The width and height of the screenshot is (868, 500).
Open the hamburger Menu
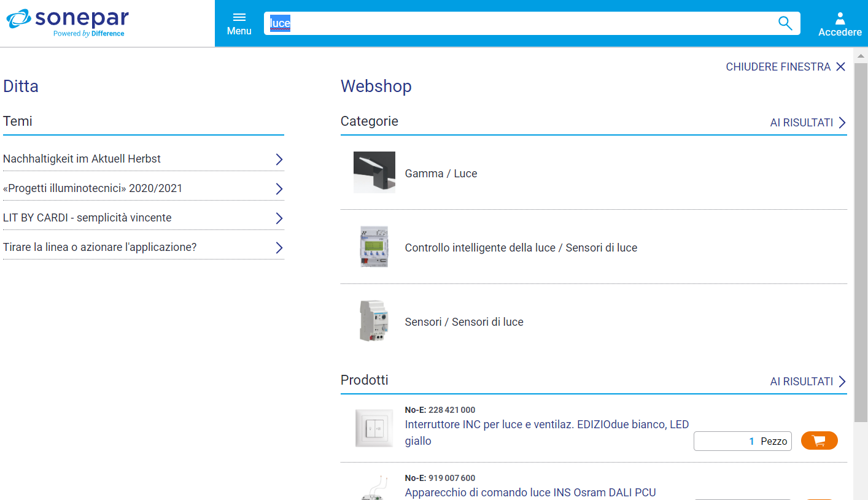click(239, 23)
